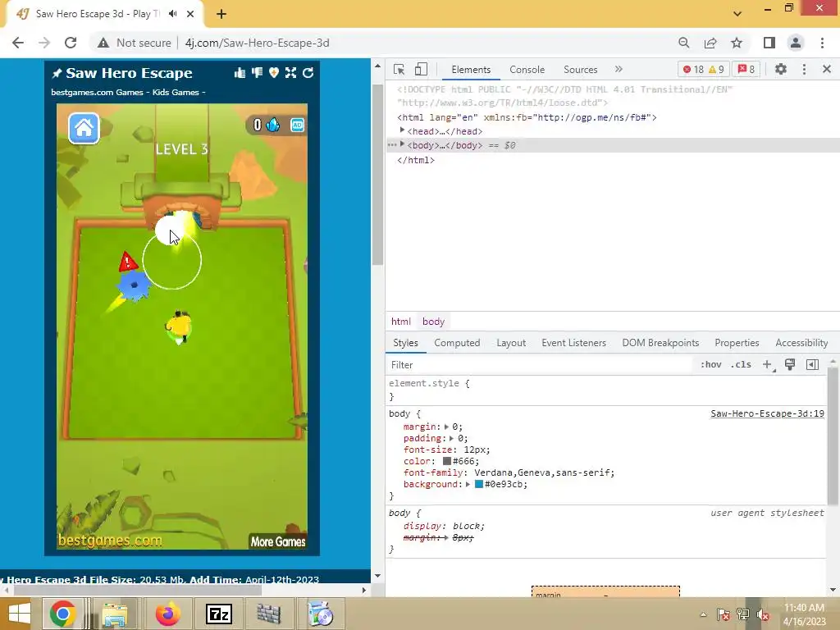Open zoom control magnifier in address bar

683,43
